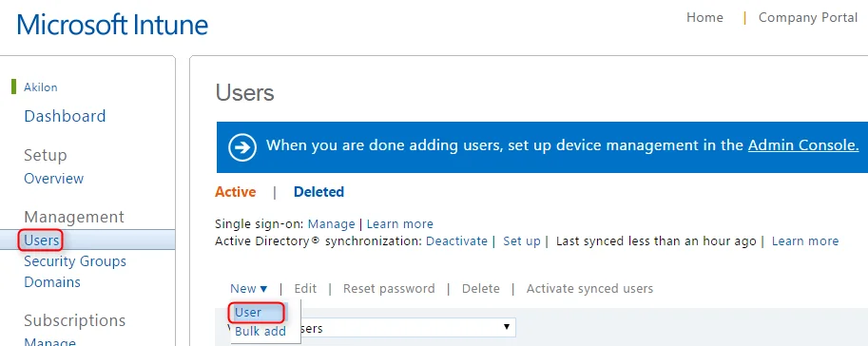Open Setup Overview in the sidebar

pos(53,179)
